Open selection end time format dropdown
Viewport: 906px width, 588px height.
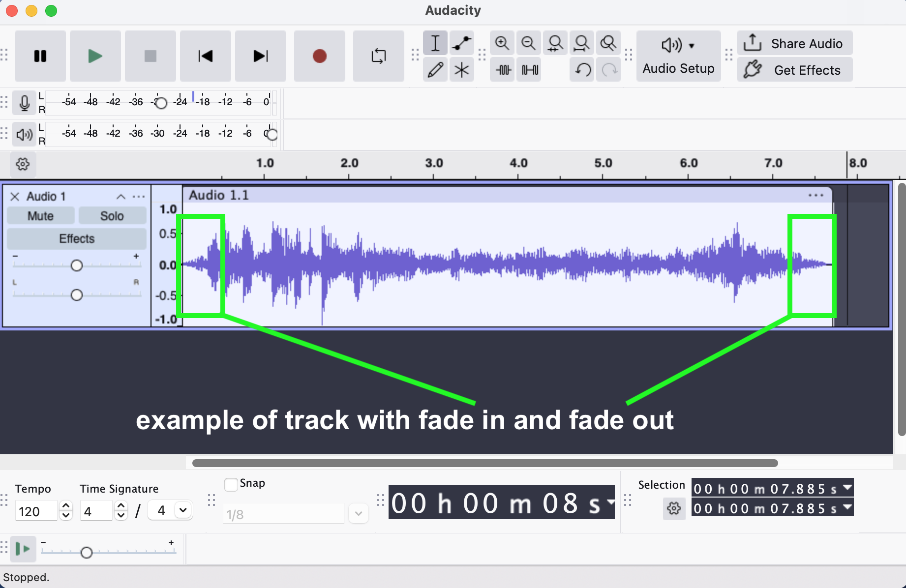[847, 507]
